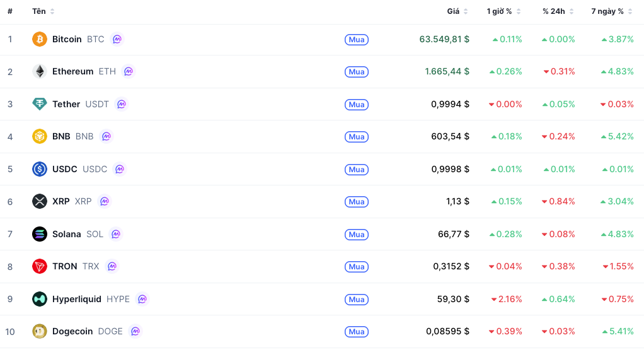The width and height of the screenshot is (644, 352).
Task: Open the AI chat icon next to SOL
Action: click(116, 234)
